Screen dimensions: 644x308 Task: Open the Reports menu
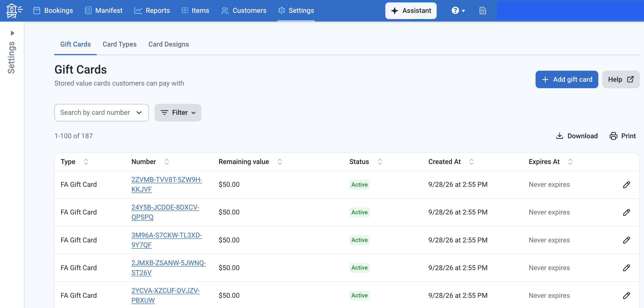(152, 10)
